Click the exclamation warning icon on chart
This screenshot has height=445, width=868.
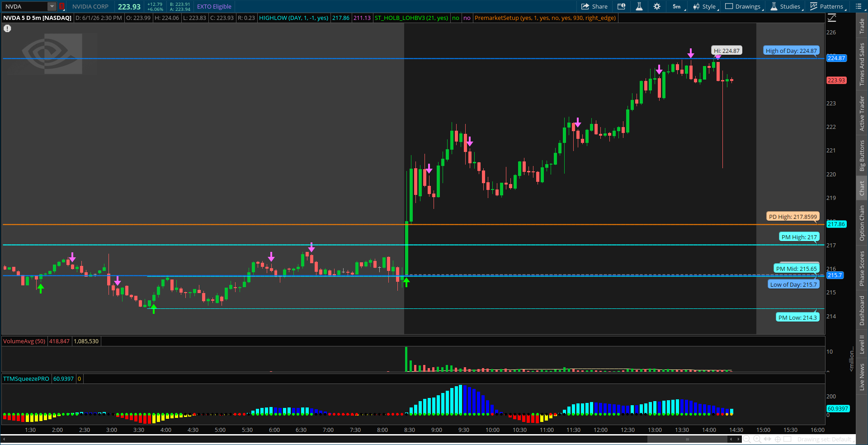7,28
